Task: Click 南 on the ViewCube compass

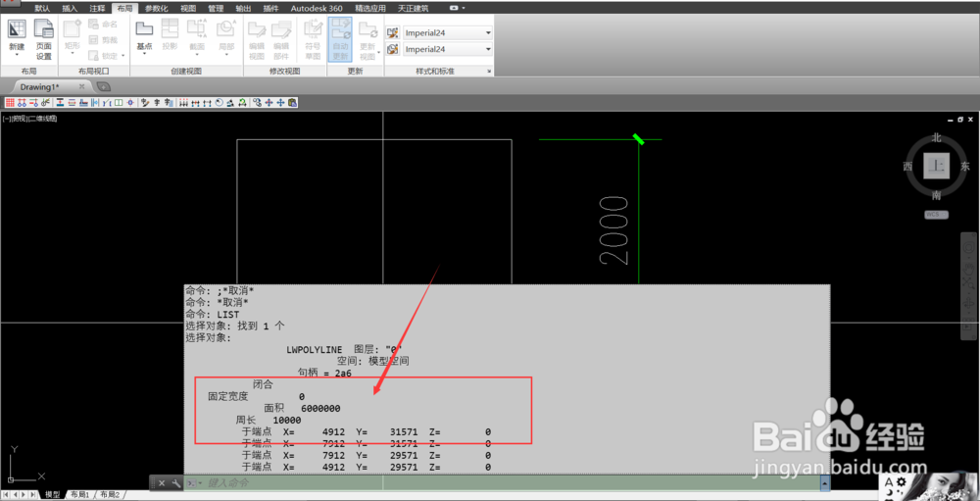Action: 936,195
